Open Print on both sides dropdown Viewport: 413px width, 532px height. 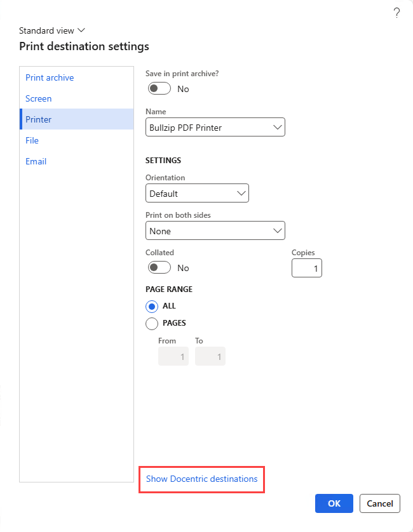pyautogui.click(x=215, y=231)
